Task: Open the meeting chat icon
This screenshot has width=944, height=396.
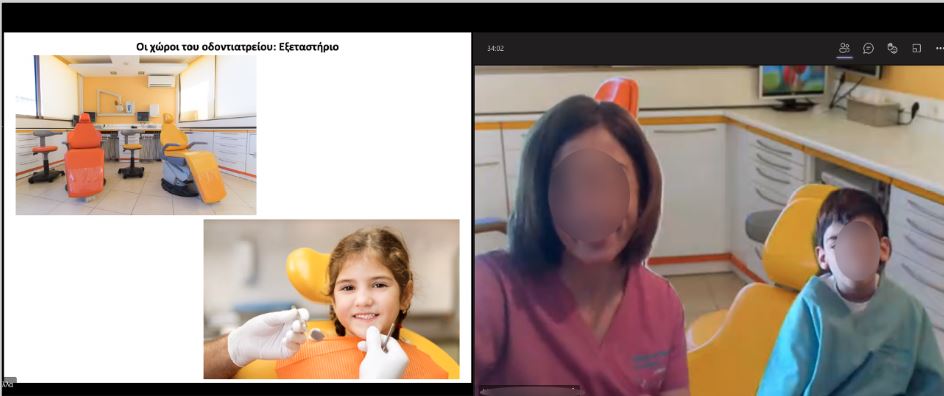Action: [868, 48]
